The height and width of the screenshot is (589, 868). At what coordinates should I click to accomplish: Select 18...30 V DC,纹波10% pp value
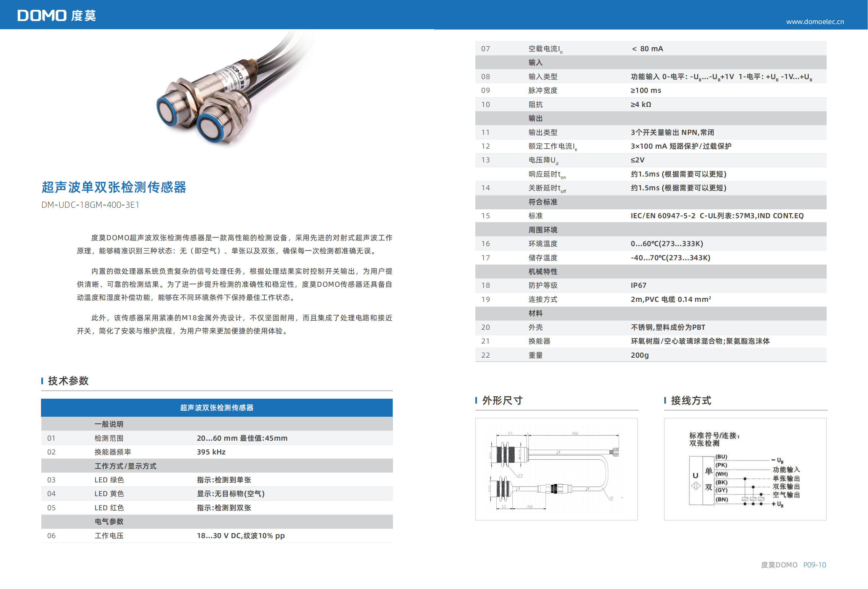[x=240, y=536]
